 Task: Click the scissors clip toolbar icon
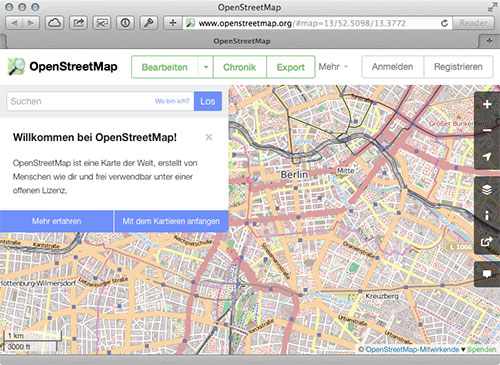102,23
